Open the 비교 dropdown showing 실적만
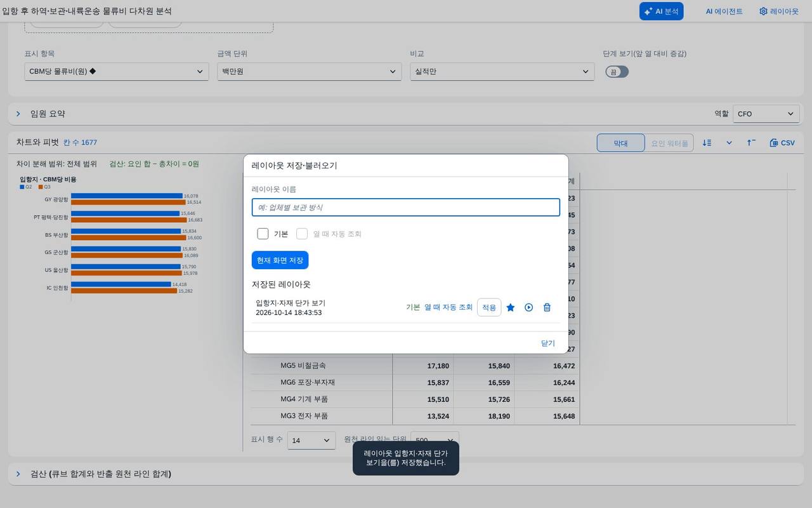Viewport: 812px width, 508px height. click(x=502, y=72)
